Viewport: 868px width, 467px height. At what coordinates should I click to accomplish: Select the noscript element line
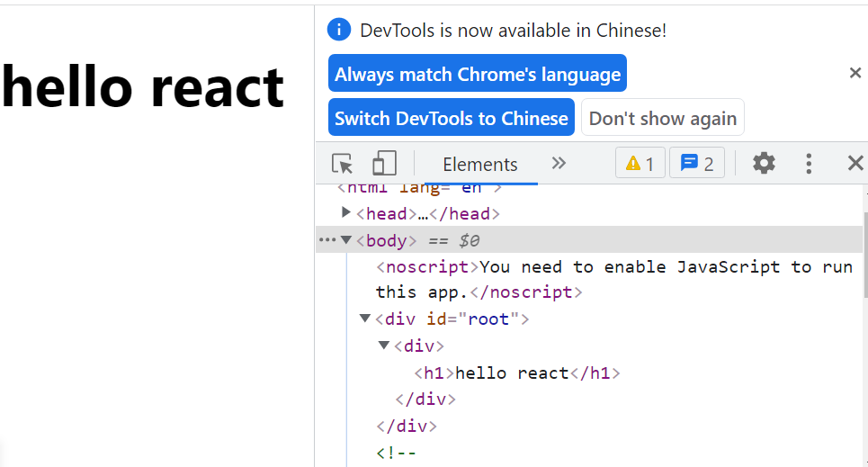pos(614,279)
